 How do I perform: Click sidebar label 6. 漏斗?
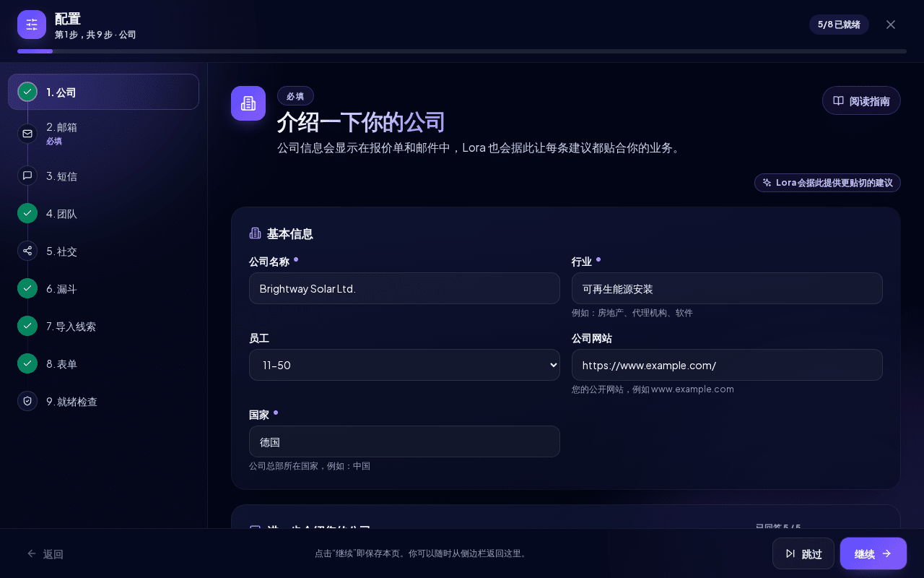61,289
